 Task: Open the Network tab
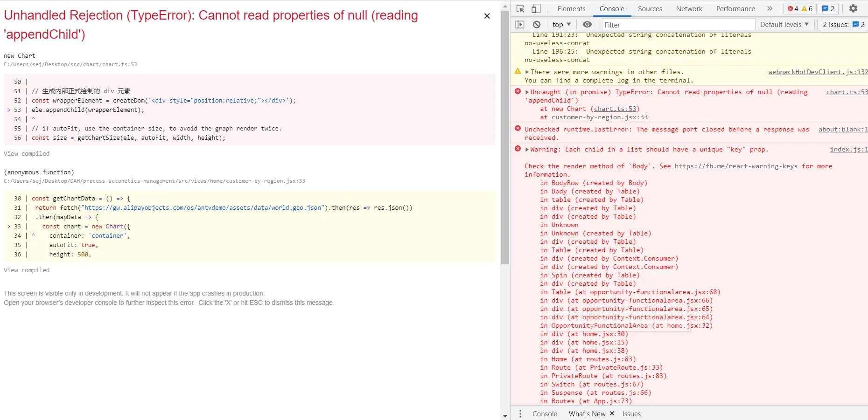(689, 8)
